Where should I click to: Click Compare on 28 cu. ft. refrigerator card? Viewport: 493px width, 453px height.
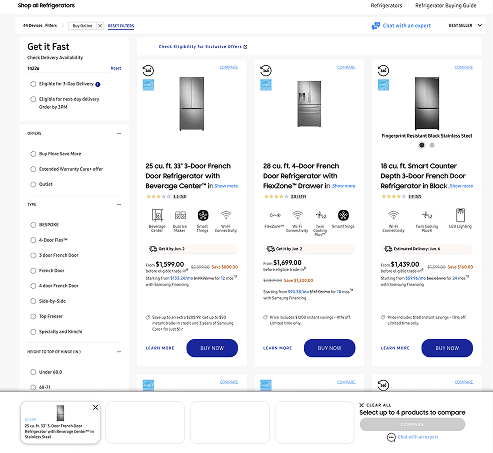click(x=346, y=67)
